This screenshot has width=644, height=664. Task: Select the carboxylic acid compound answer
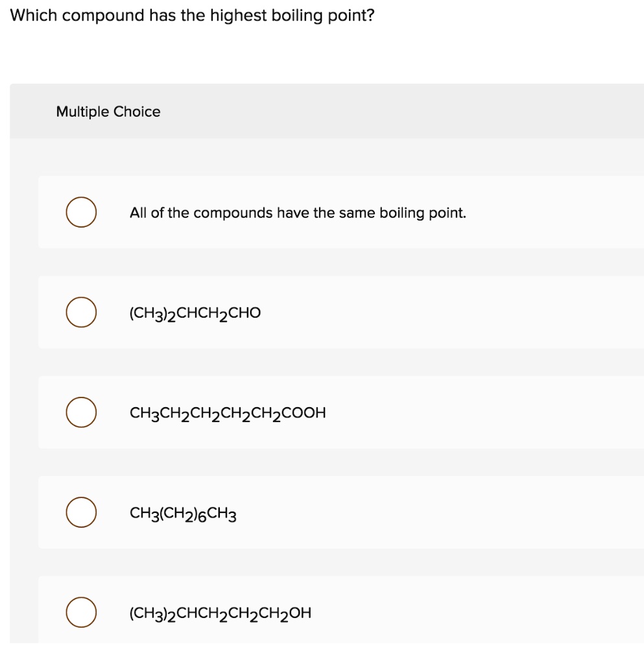pos(228,412)
